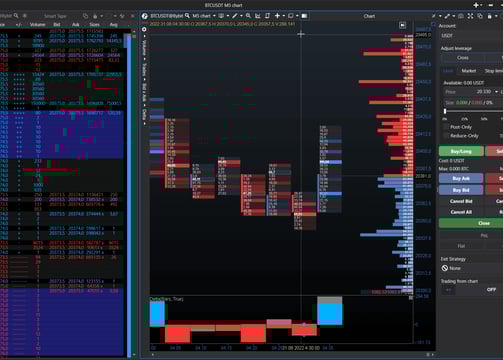Image resolution: width=503 pixels, height=360 pixels.
Task: Click the Buy Ask button
Action: coord(461,178)
